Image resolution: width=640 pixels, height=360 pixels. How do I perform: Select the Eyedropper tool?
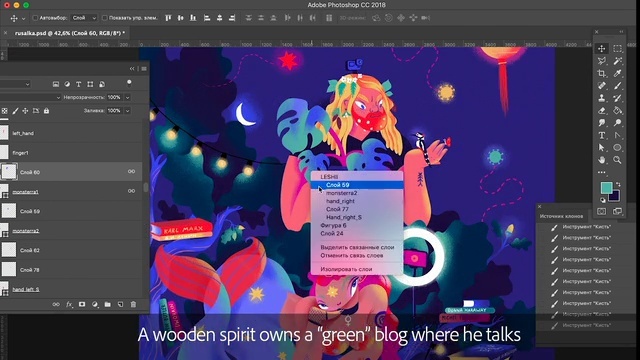[x=618, y=73]
